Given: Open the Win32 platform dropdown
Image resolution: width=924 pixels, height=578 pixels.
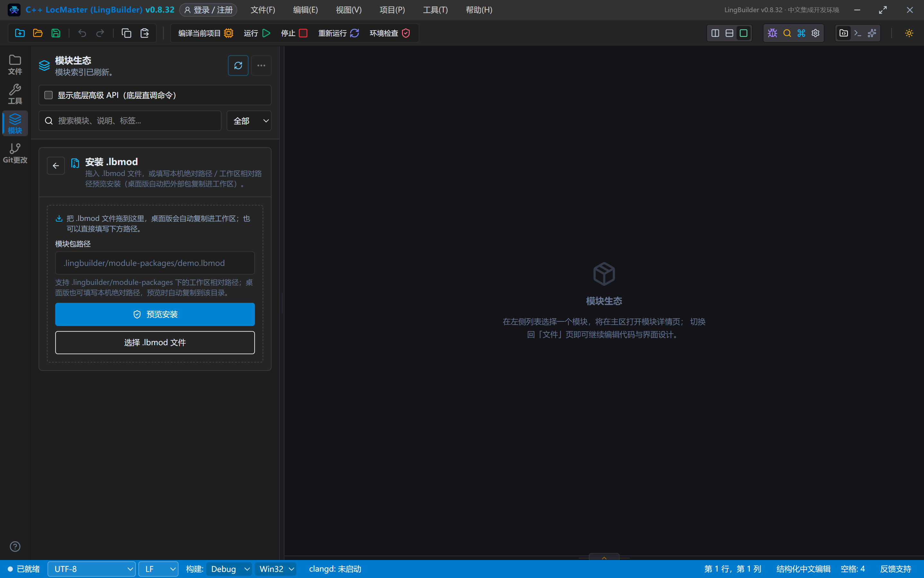Looking at the screenshot, I should coord(276,569).
